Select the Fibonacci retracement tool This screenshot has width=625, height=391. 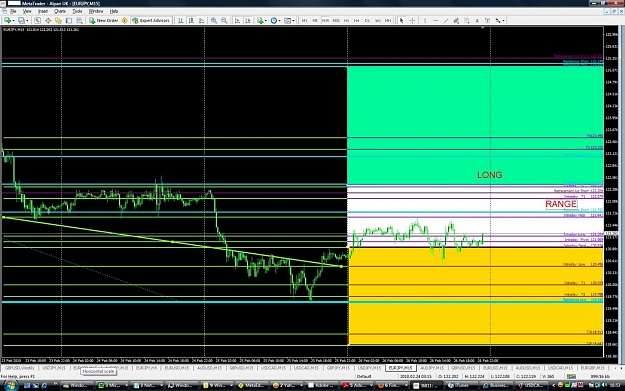pos(466,20)
